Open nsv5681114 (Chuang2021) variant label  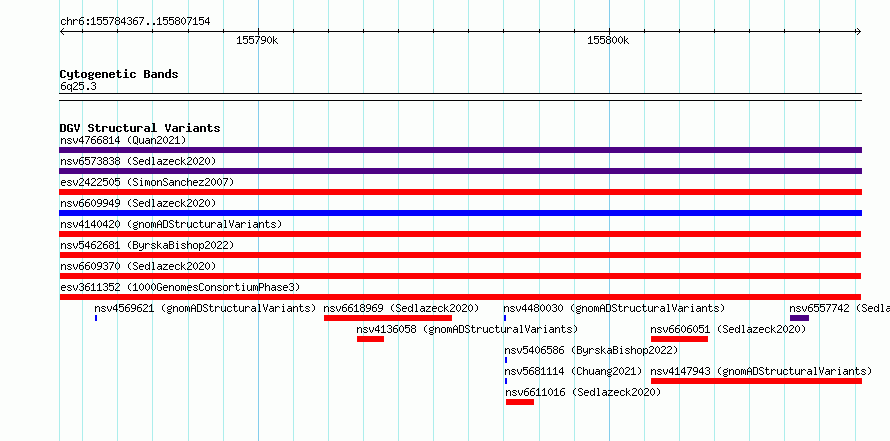pyautogui.click(x=573, y=371)
